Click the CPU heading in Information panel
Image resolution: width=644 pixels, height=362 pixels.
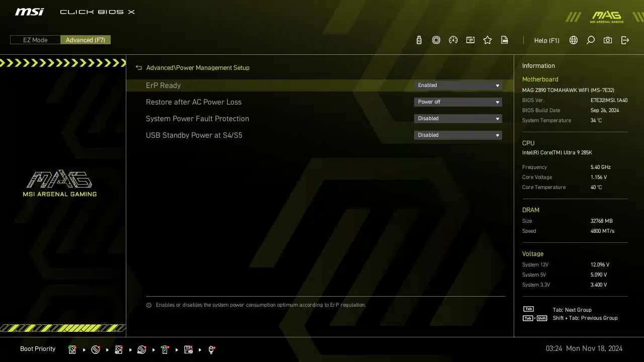click(528, 143)
